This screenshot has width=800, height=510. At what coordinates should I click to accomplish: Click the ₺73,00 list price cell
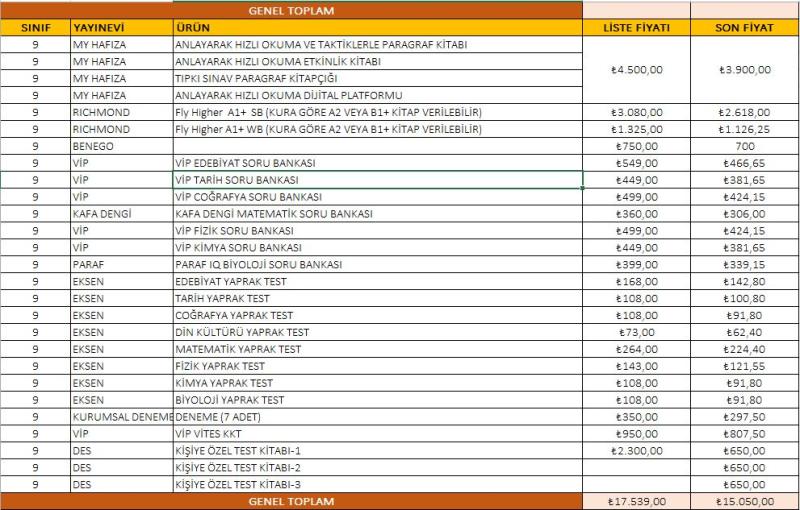(x=636, y=332)
